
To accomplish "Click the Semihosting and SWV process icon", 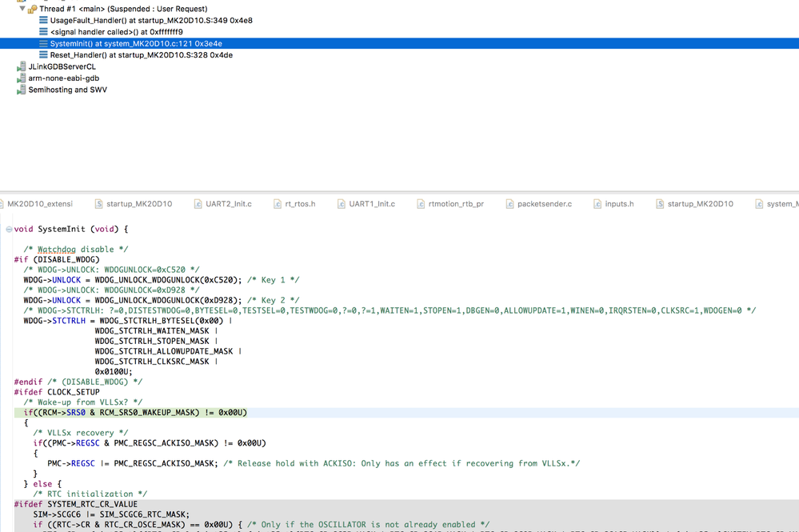I will pos(21,90).
